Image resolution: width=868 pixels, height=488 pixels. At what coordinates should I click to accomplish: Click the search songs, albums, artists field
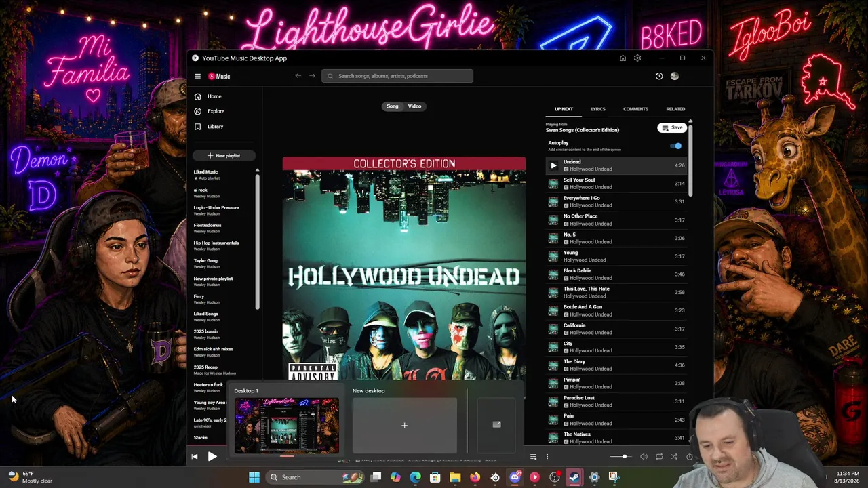click(397, 76)
